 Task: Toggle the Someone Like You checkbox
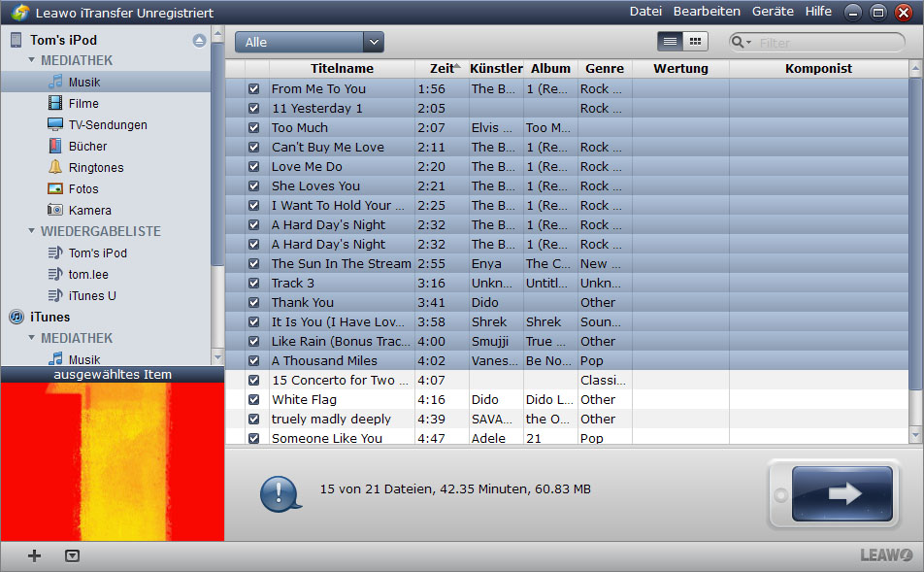pos(254,438)
